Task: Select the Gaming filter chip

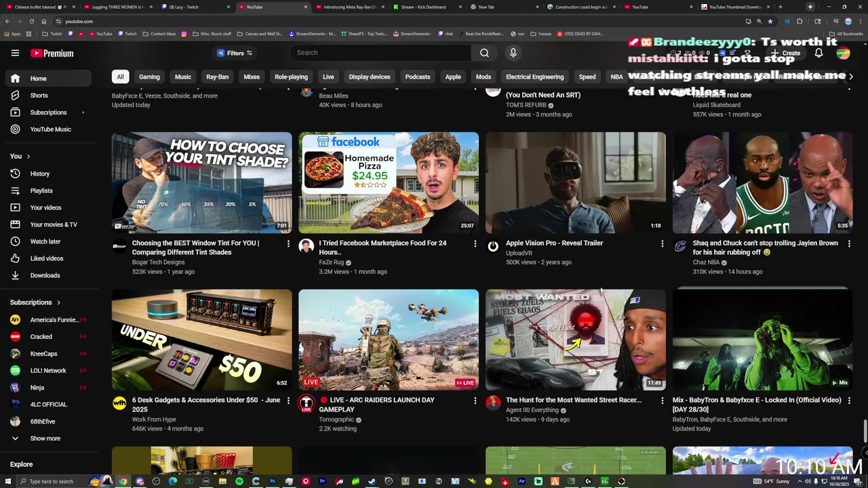Action: pos(149,77)
